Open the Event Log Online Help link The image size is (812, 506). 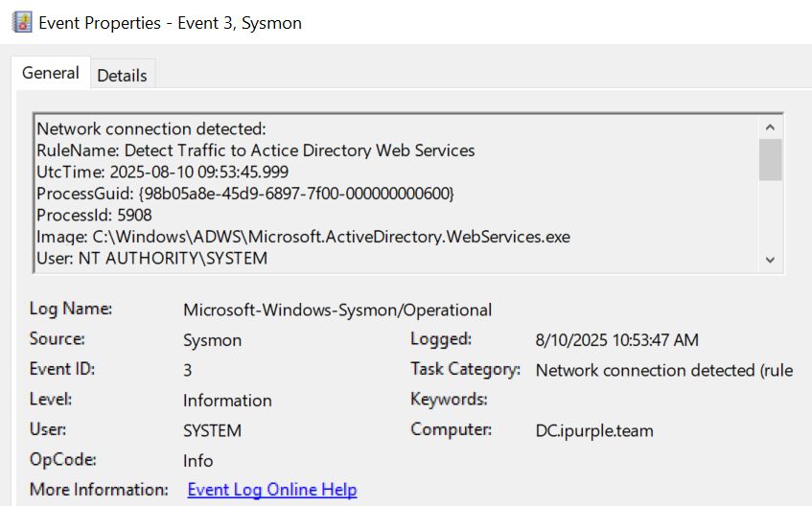click(271, 490)
